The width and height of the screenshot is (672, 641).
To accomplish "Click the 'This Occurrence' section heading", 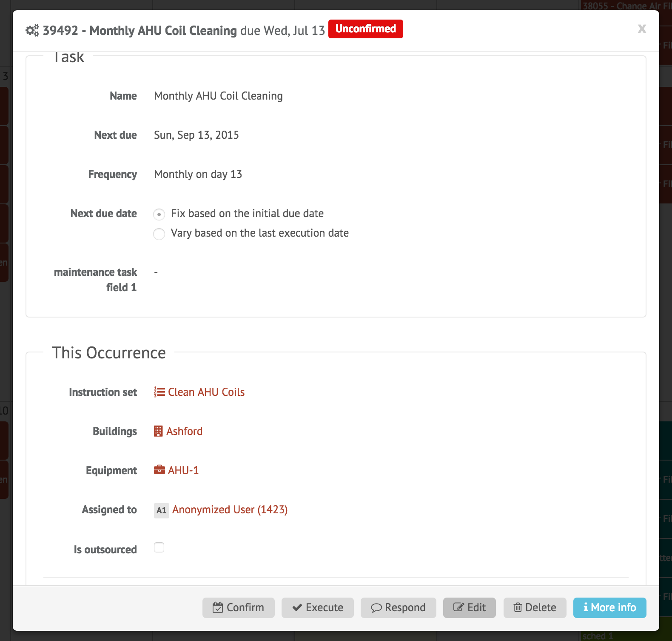I will click(x=109, y=353).
